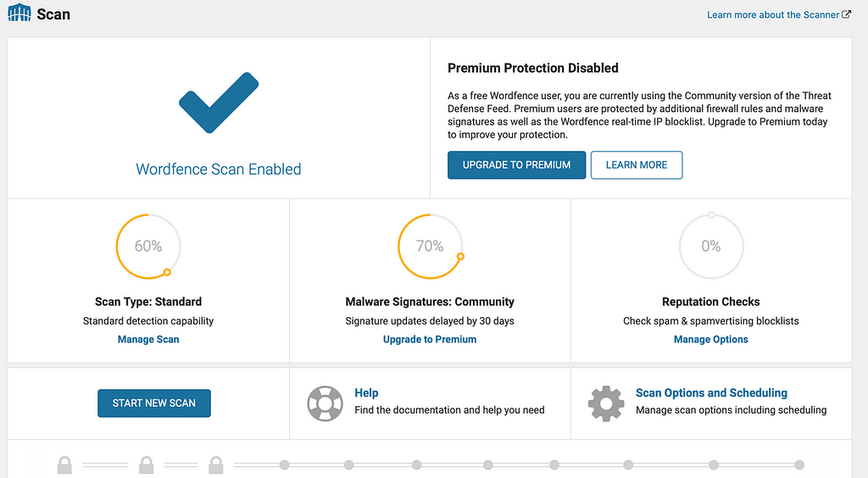The width and height of the screenshot is (868, 478).
Task: Open Scan Options and Scheduling link
Action: pos(711,393)
